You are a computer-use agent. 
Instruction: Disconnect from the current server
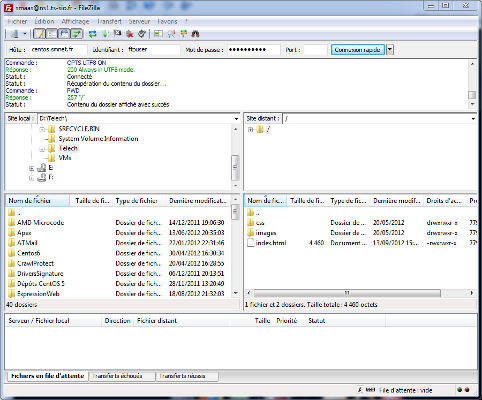(x=129, y=34)
